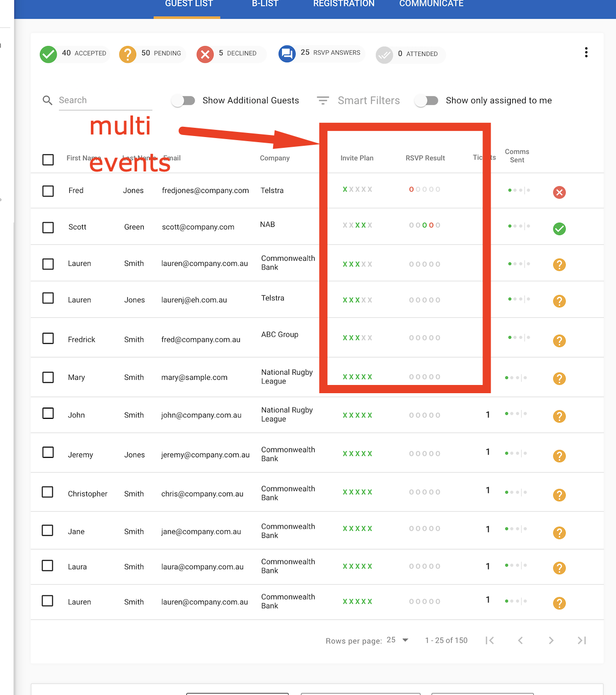This screenshot has width=616, height=695.
Task: Switch to the Registration tab
Action: point(344,4)
